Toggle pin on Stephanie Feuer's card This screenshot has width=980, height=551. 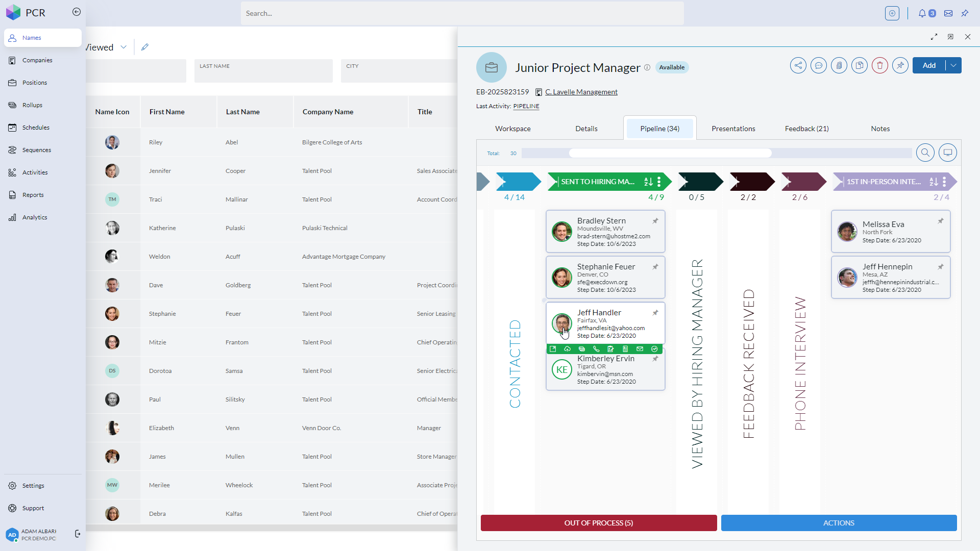(655, 267)
